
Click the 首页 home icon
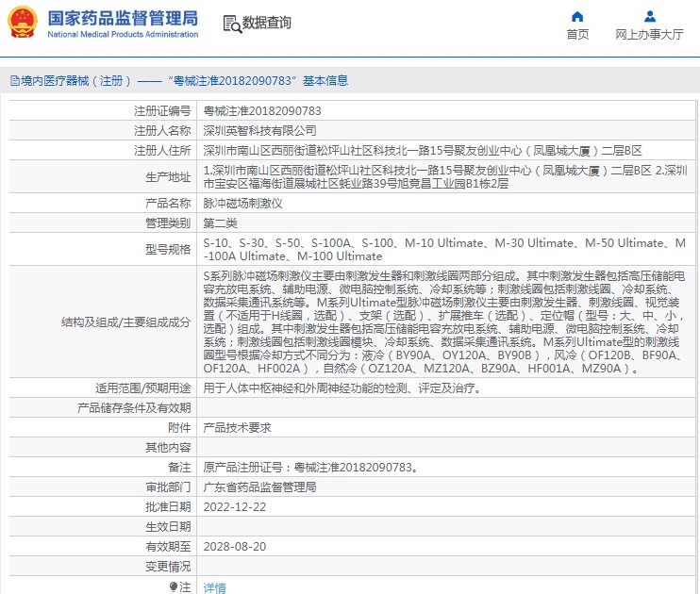(x=577, y=17)
